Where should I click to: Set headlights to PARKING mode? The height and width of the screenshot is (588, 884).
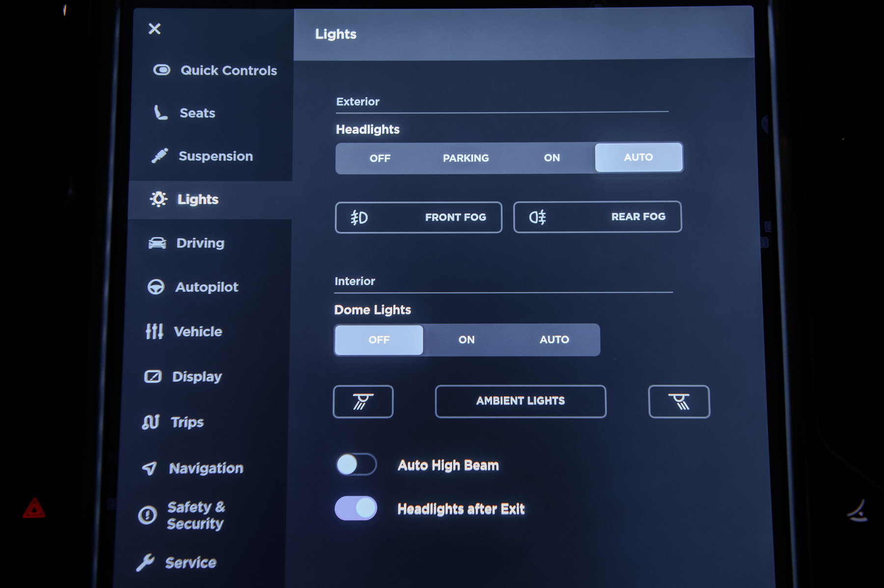pos(466,158)
